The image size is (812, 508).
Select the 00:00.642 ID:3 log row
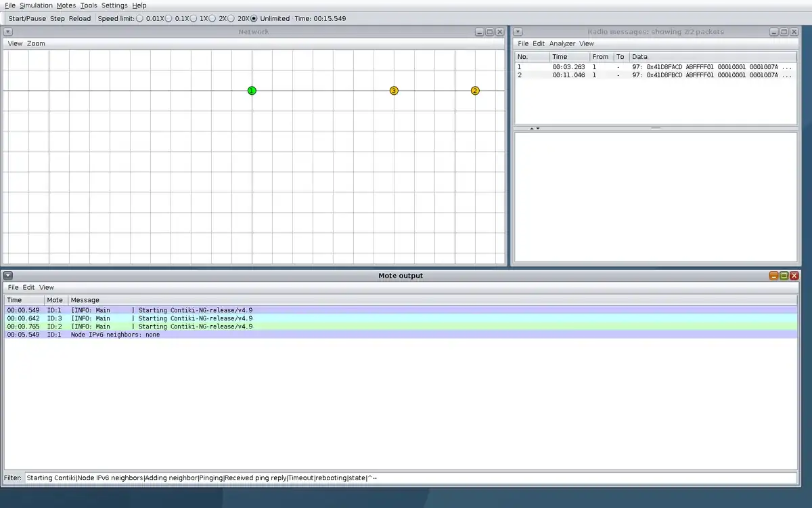coord(401,318)
